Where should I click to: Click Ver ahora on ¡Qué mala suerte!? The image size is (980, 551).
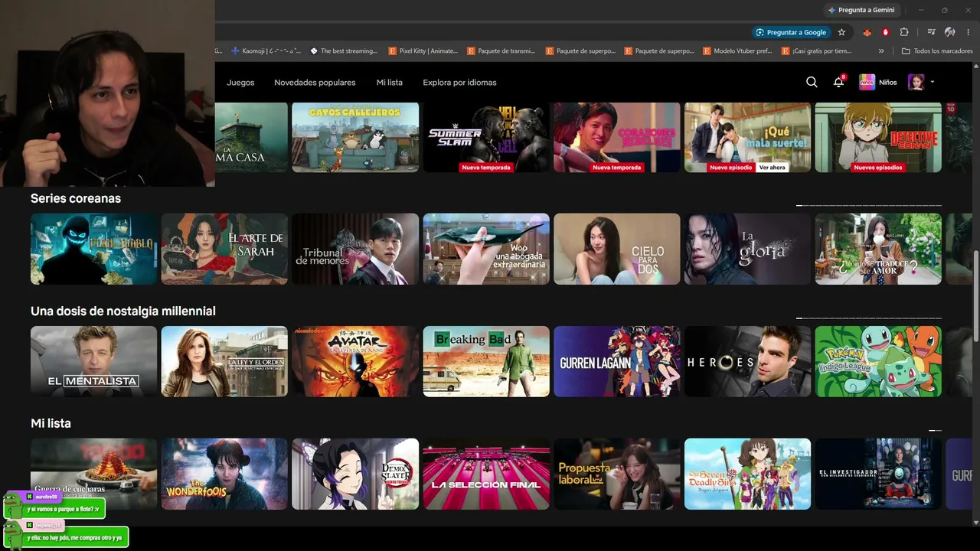[772, 168]
